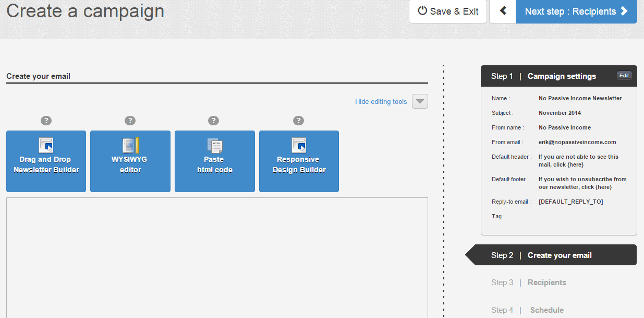The height and width of the screenshot is (318, 644).
Task: Click Save & Exit
Action: point(447,11)
